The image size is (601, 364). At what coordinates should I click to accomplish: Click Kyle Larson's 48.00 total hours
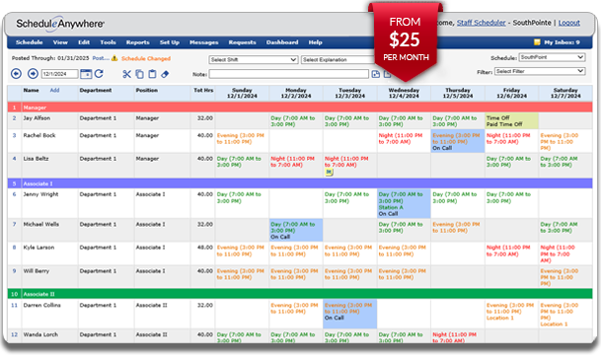pyautogui.click(x=205, y=248)
